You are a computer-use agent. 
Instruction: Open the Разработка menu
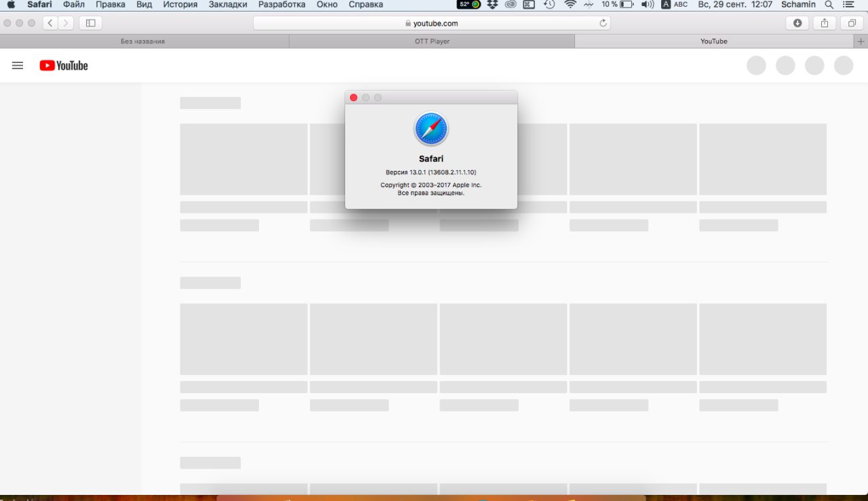click(282, 5)
